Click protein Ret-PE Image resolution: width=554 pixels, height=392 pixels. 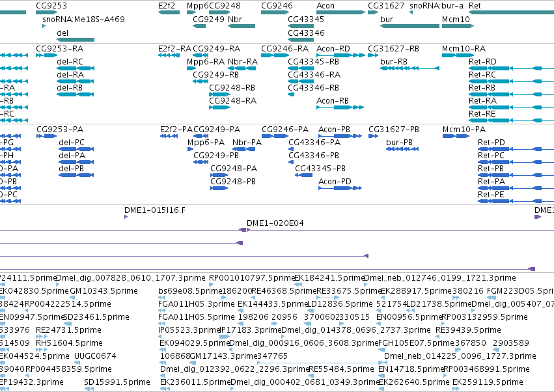[516, 201]
